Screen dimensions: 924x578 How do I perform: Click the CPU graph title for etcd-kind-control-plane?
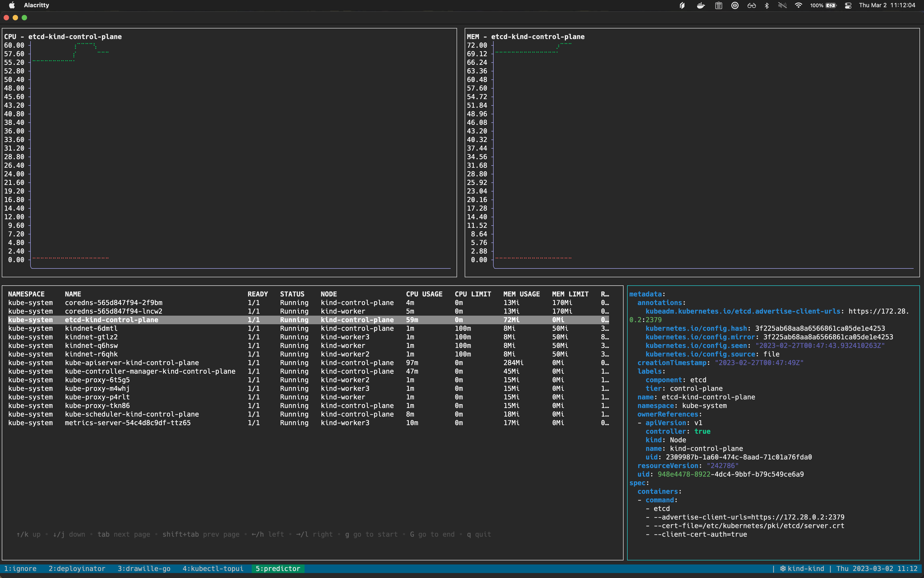pyautogui.click(x=63, y=37)
